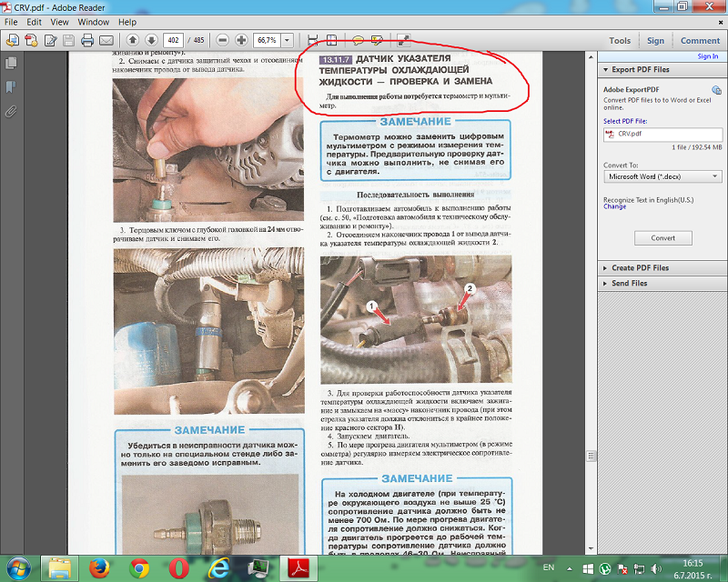Click the CRV.pdf selected file field
Screen dimensions: 728x582
tap(663, 134)
